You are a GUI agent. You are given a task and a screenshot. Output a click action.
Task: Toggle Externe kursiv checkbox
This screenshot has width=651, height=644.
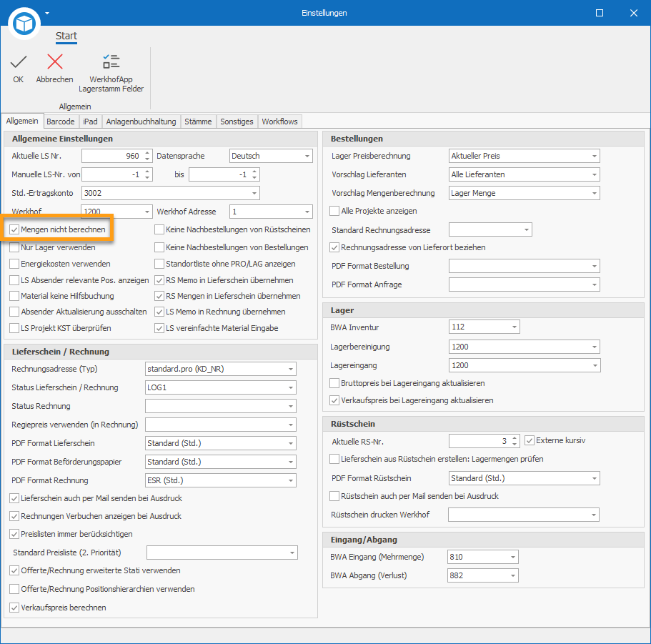[530, 440]
